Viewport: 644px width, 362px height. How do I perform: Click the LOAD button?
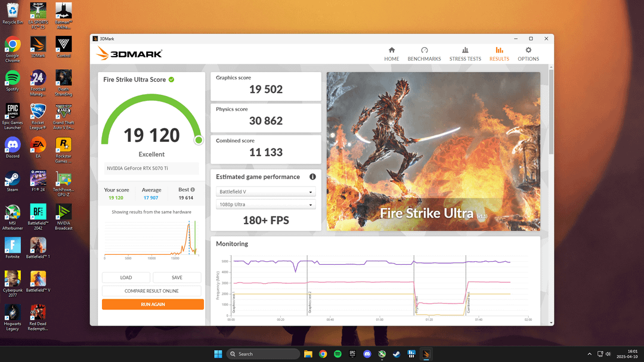pyautogui.click(x=126, y=277)
